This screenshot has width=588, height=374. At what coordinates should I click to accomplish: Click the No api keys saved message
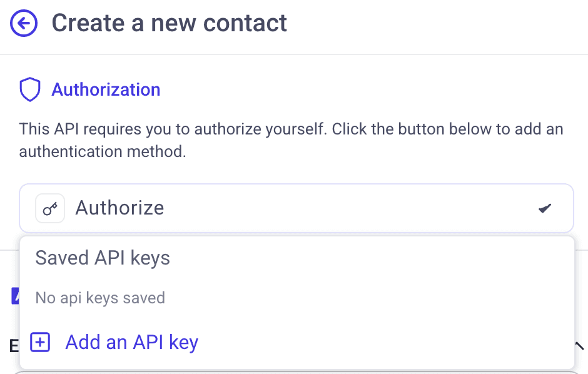pos(99,298)
